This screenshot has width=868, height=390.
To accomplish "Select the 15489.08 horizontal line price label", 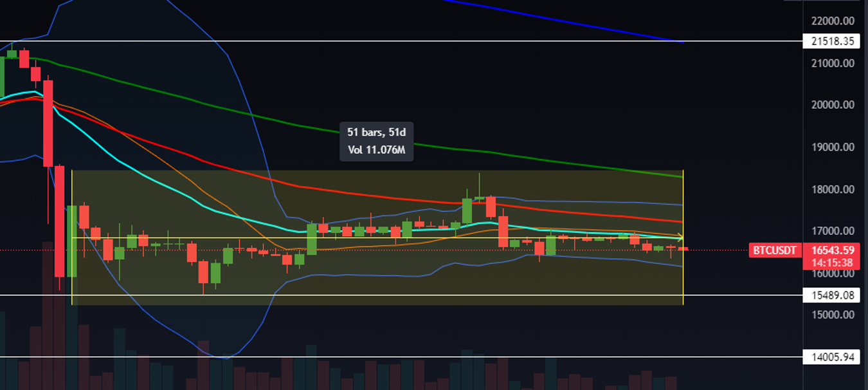I will click(831, 295).
